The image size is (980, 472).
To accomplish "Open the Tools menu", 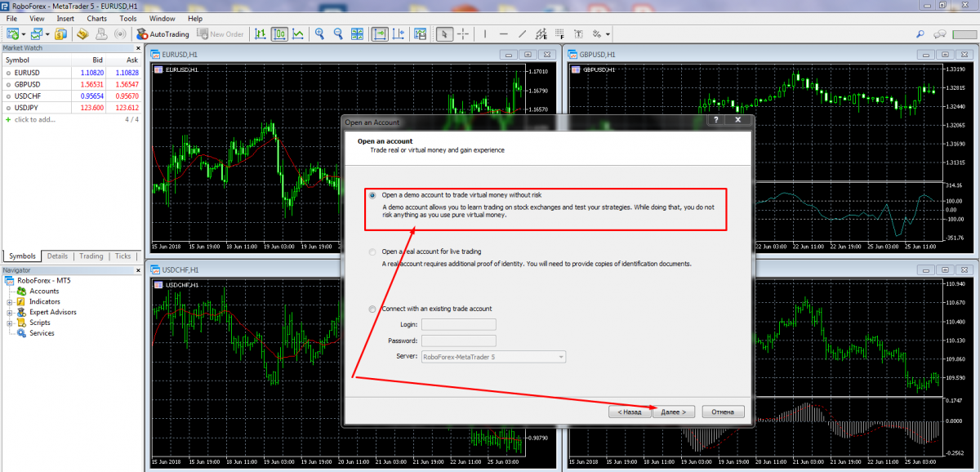I will [x=128, y=18].
